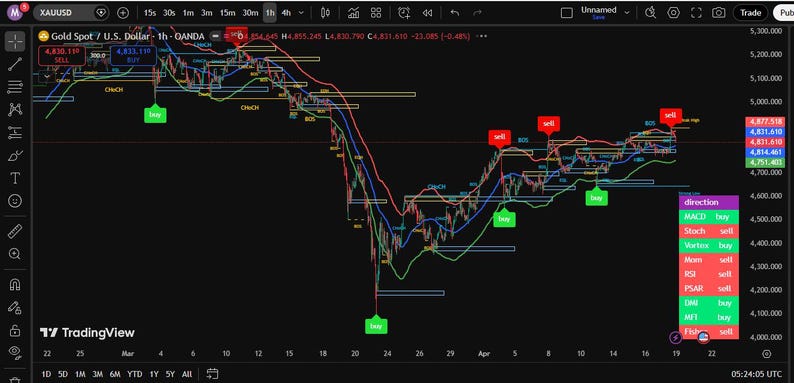The image size is (794, 383).
Task: Take a chart snapshot with camera
Action: tap(719, 13)
